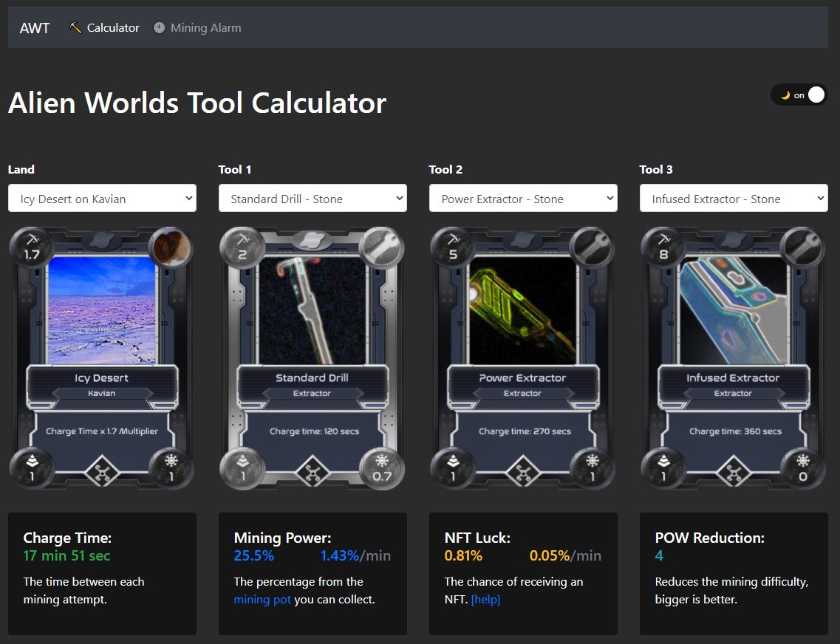Viewport: 840px width, 644px height.
Task: Click the 1.43%/min mining power rate
Action: point(355,555)
